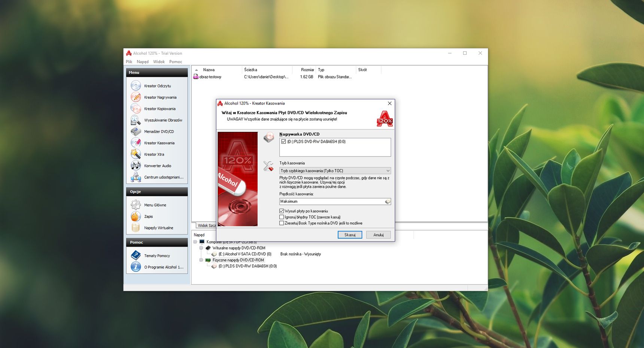
Task: Open Zapis flame icon
Action: click(x=136, y=216)
